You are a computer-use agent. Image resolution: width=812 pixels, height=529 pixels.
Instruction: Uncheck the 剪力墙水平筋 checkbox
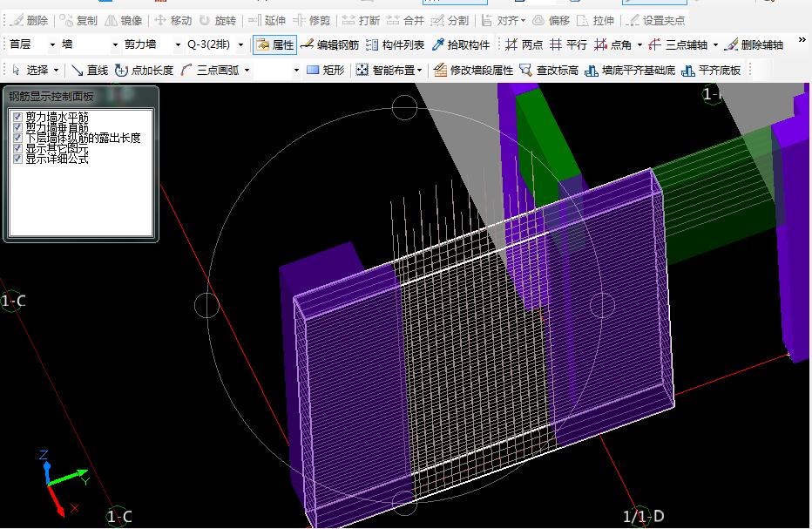click(18, 116)
